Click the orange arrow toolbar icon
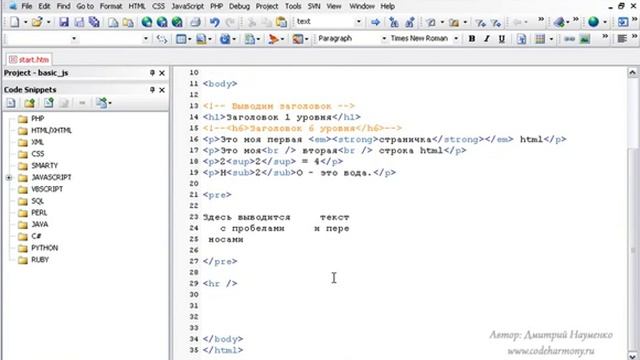 (x=273, y=39)
